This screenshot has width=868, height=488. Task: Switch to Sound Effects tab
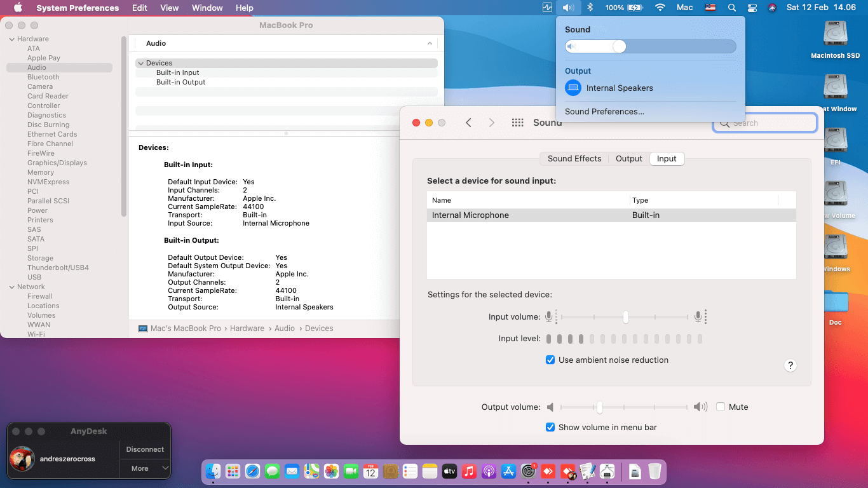pyautogui.click(x=574, y=159)
